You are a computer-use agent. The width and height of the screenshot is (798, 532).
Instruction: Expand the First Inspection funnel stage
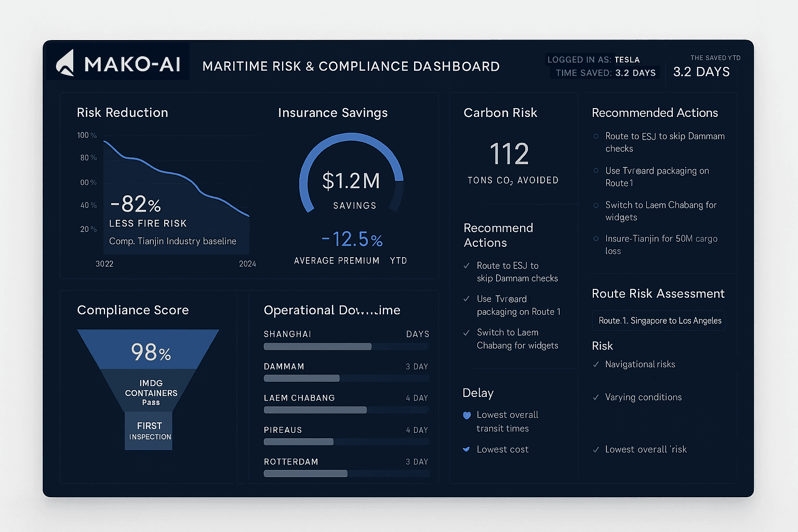pos(149,431)
